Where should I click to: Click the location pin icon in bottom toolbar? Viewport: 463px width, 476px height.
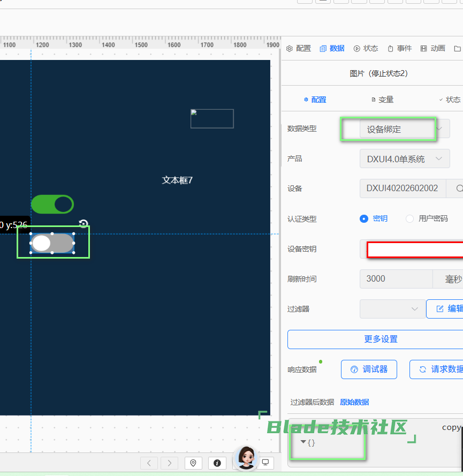pos(193,463)
